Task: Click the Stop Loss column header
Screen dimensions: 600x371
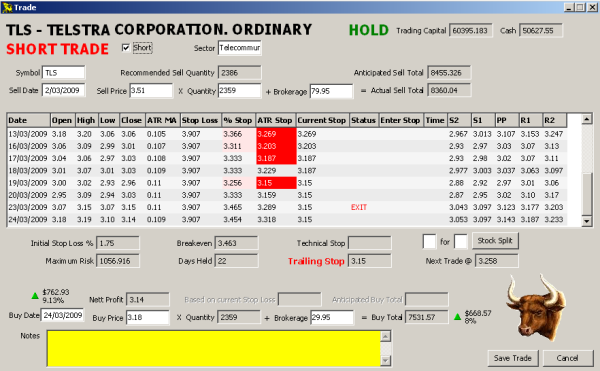Action: tap(201, 120)
